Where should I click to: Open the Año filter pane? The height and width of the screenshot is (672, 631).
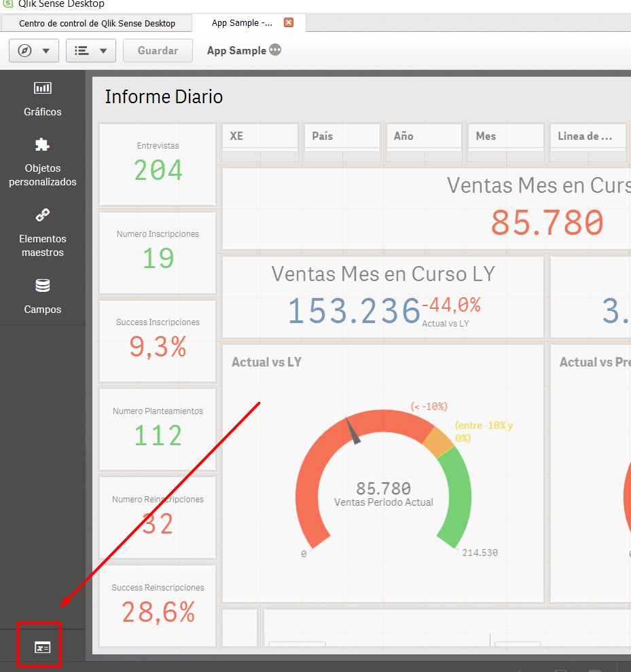click(x=425, y=143)
